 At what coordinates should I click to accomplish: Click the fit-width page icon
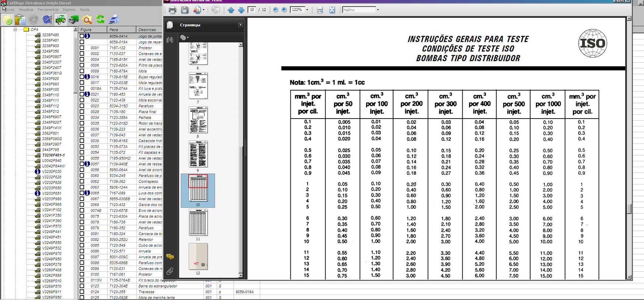click(x=320, y=10)
